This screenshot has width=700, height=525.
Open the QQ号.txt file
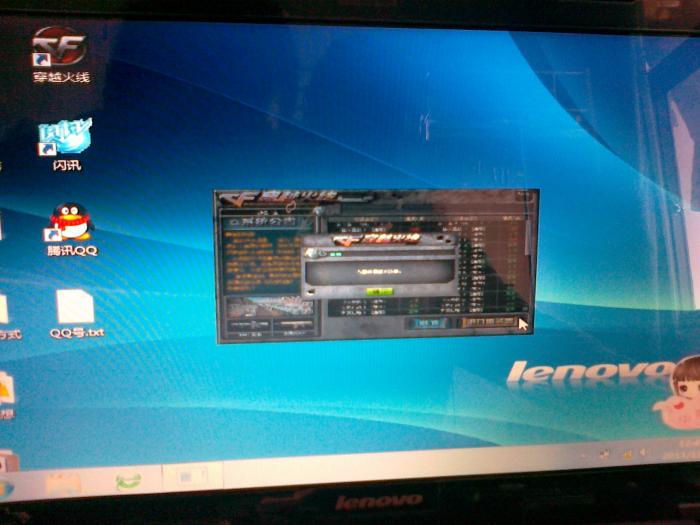click(x=76, y=313)
